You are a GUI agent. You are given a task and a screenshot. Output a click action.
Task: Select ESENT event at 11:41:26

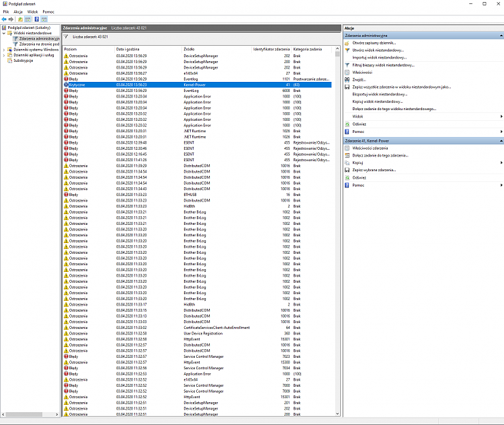click(198, 160)
